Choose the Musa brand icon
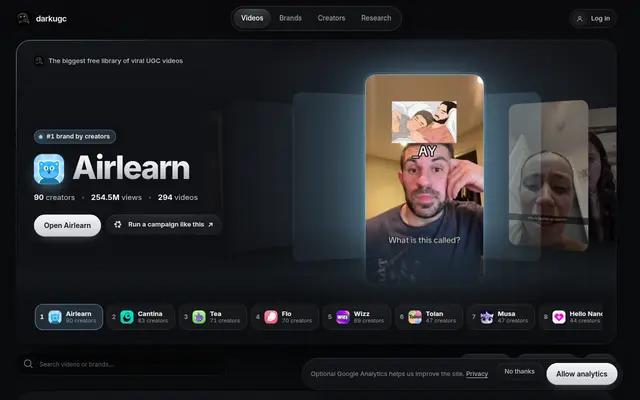 487,317
